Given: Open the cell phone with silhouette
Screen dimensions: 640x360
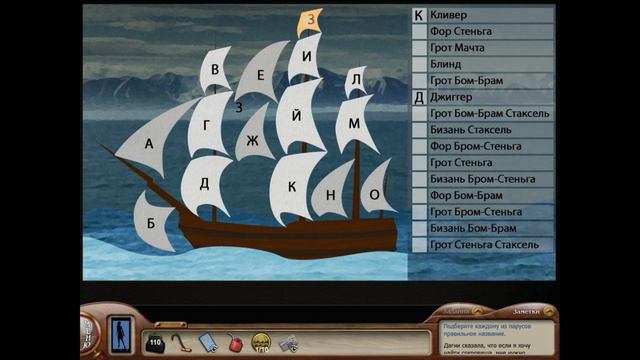Looking at the screenshot, I should (121, 335).
